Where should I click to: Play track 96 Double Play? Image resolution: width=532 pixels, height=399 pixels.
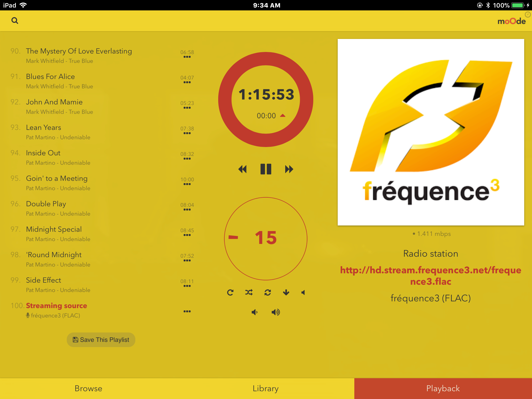coord(46,204)
